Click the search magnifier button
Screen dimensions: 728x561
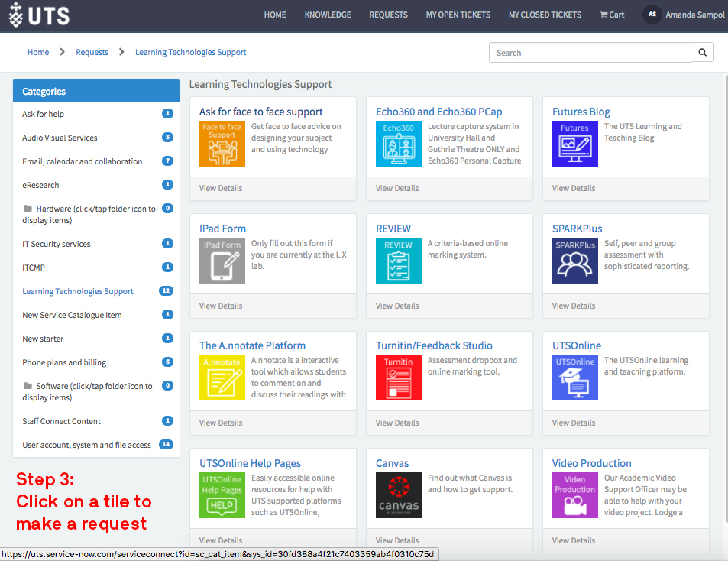click(702, 53)
